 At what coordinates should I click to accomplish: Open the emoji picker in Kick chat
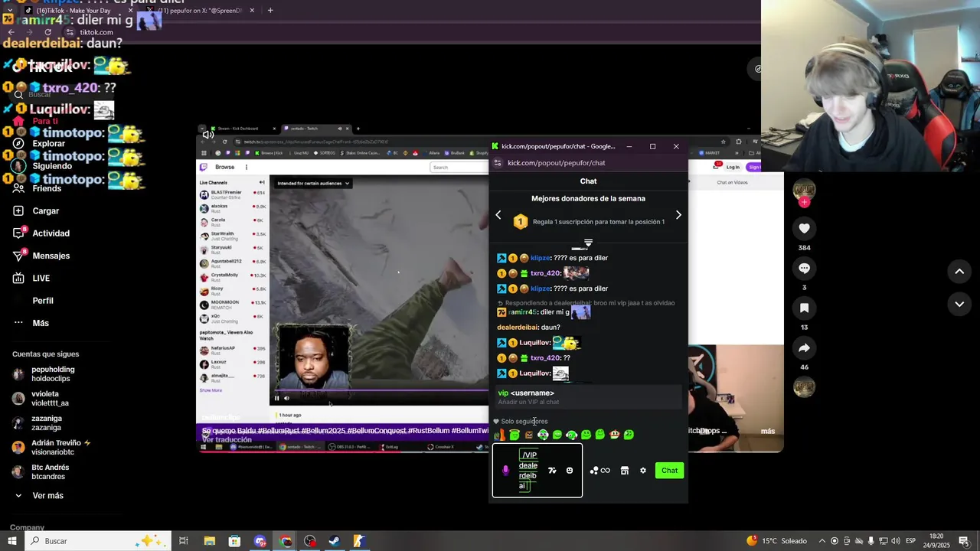coord(570,471)
